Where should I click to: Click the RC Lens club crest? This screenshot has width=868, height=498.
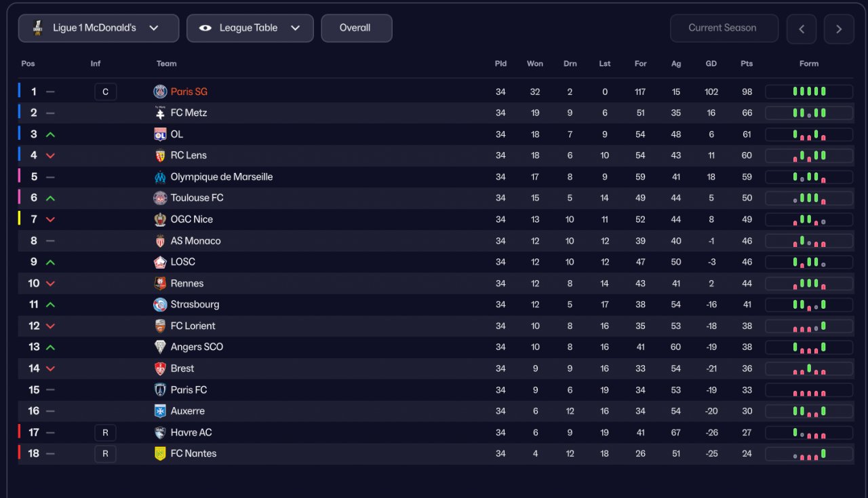coord(160,155)
